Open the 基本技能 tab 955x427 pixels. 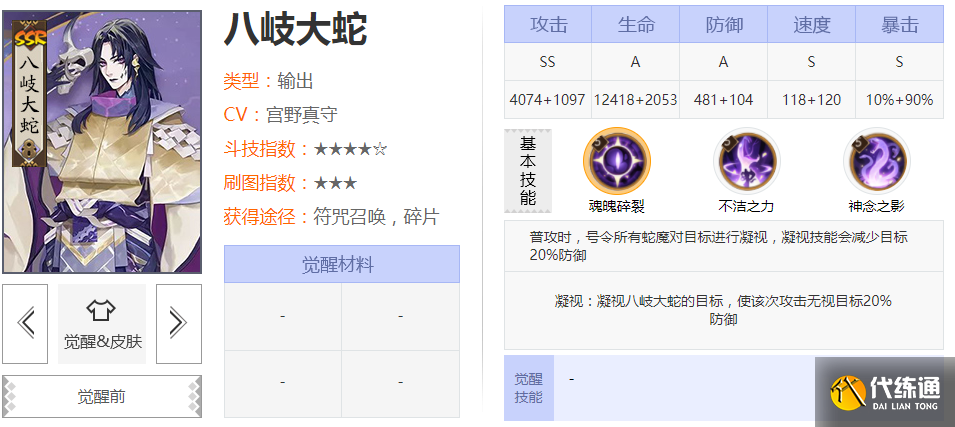click(528, 170)
